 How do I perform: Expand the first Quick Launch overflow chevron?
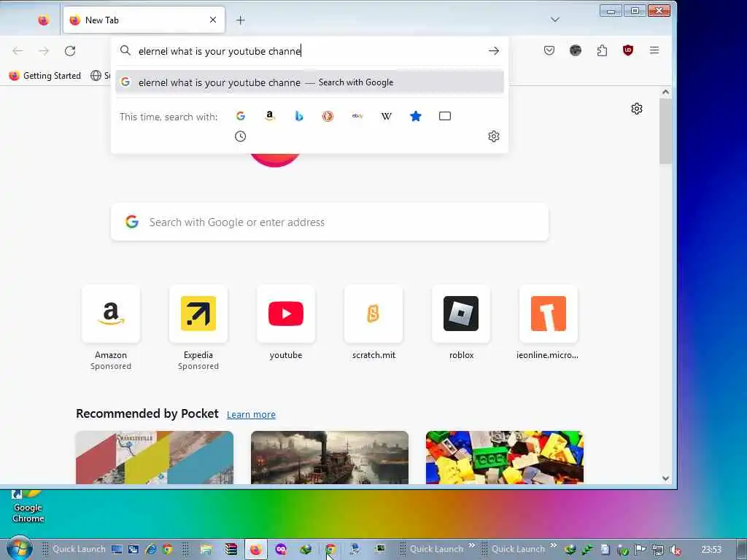[472, 545]
